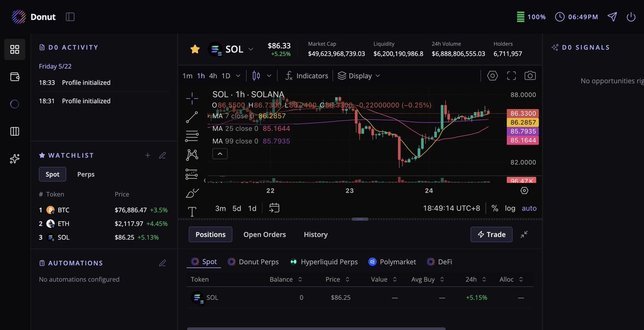Click the Trade button
Viewport: 644px width, 330px height.
(x=491, y=234)
